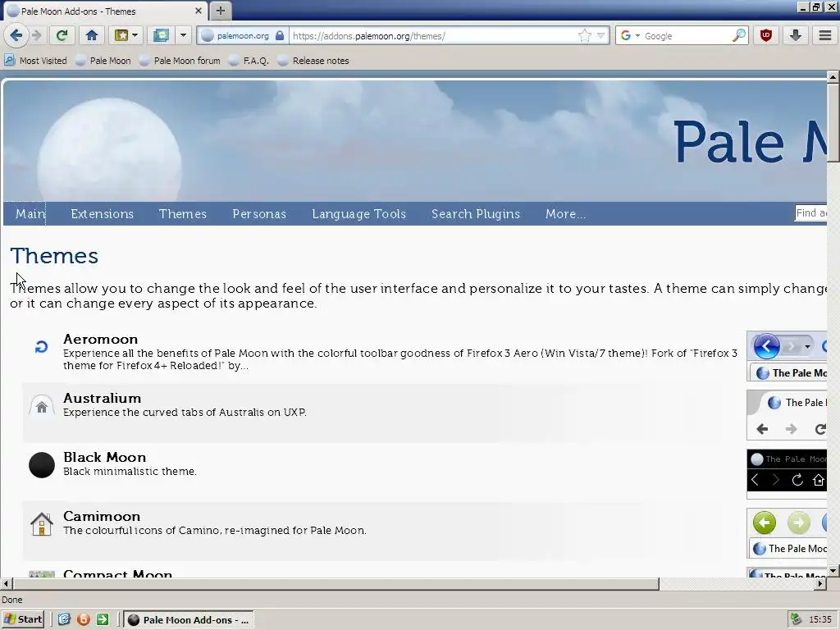Viewport: 840px width, 630px height.
Task: Go forward to the next page
Action: click(x=36, y=36)
